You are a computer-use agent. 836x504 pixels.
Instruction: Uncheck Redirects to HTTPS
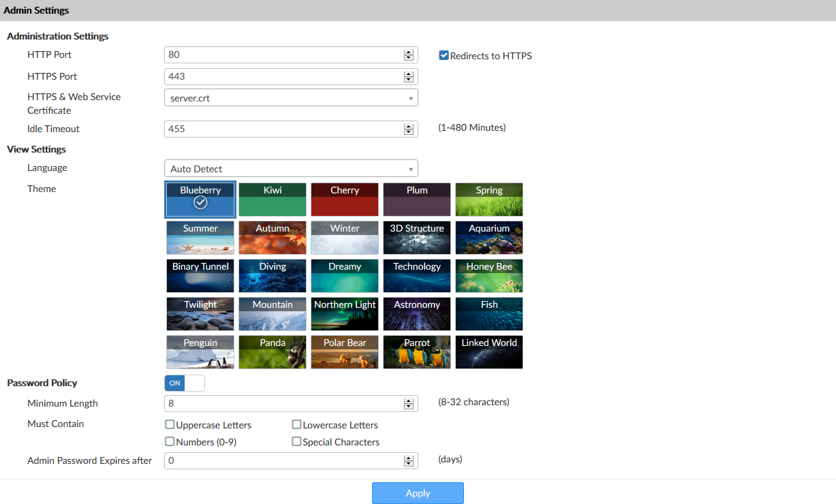coord(444,56)
